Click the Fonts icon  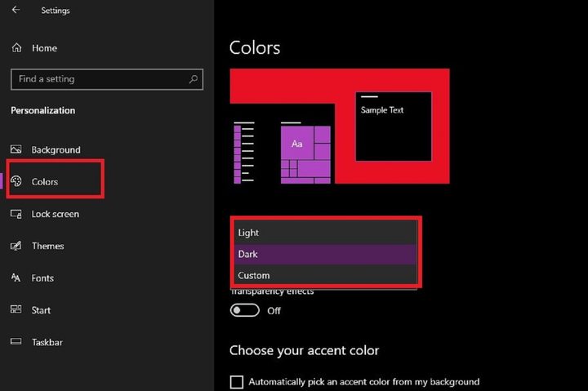click(16, 278)
